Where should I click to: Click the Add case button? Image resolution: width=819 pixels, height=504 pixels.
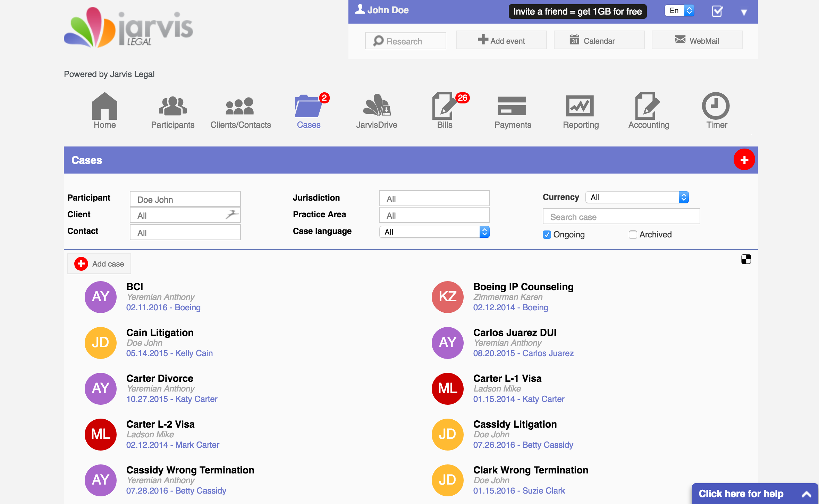click(x=99, y=263)
